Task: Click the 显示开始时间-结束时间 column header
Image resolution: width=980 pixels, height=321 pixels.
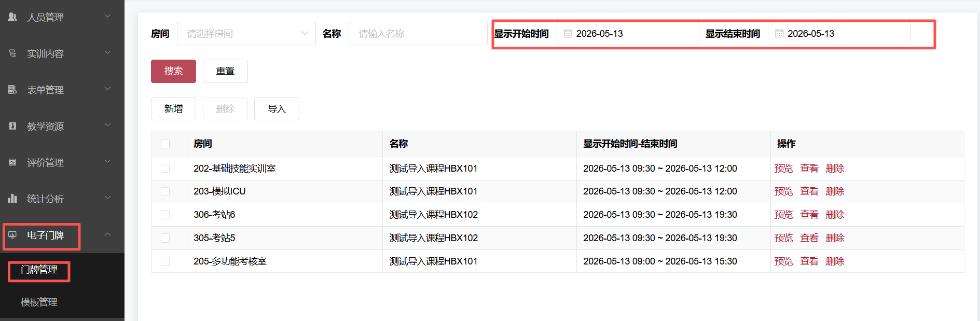Action: [x=673, y=144]
